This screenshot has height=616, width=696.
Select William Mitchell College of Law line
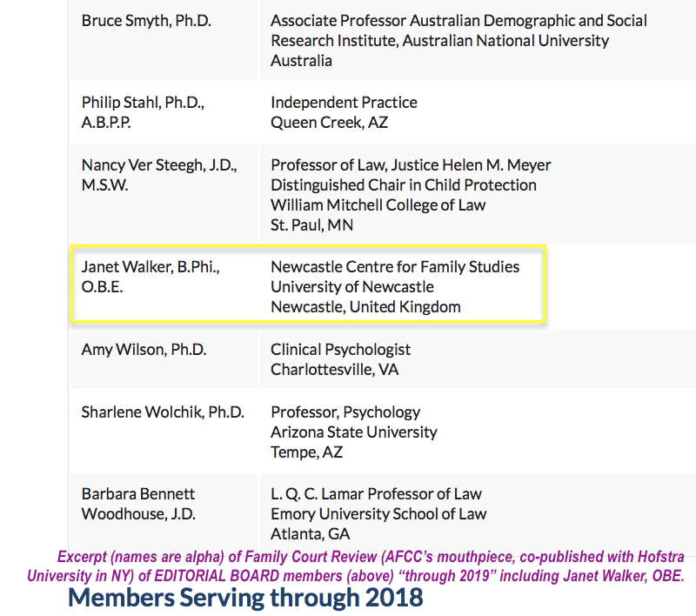point(378,205)
